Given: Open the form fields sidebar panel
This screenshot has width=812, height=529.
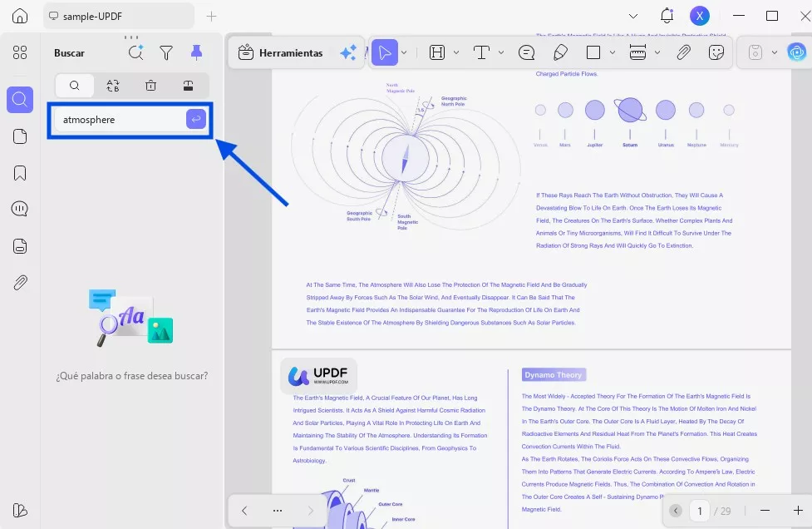Looking at the screenshot, I should pyautogui.click(x=20, y=246).
